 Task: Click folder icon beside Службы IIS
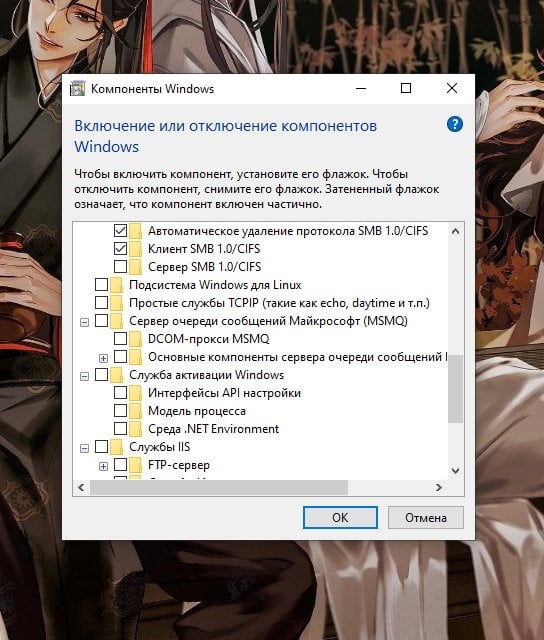pos(117,447)
